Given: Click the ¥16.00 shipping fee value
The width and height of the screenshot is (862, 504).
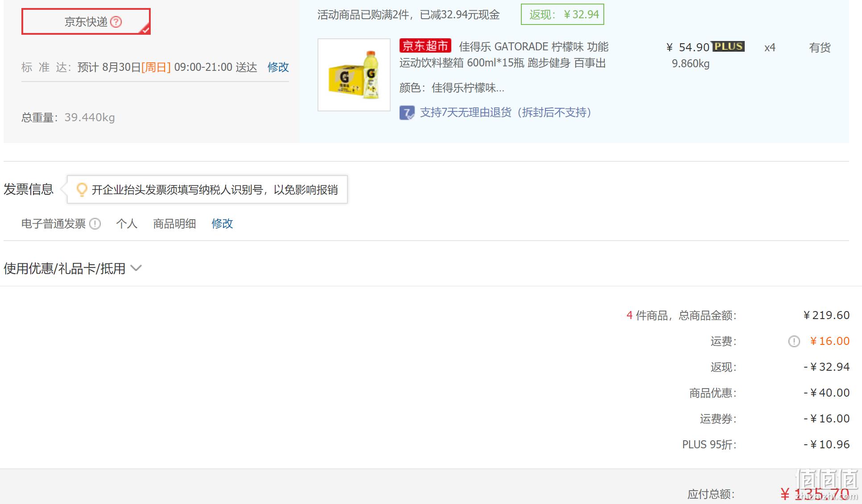Looking at the screenshot, I should pyautogui.click(x=830, y=341).
